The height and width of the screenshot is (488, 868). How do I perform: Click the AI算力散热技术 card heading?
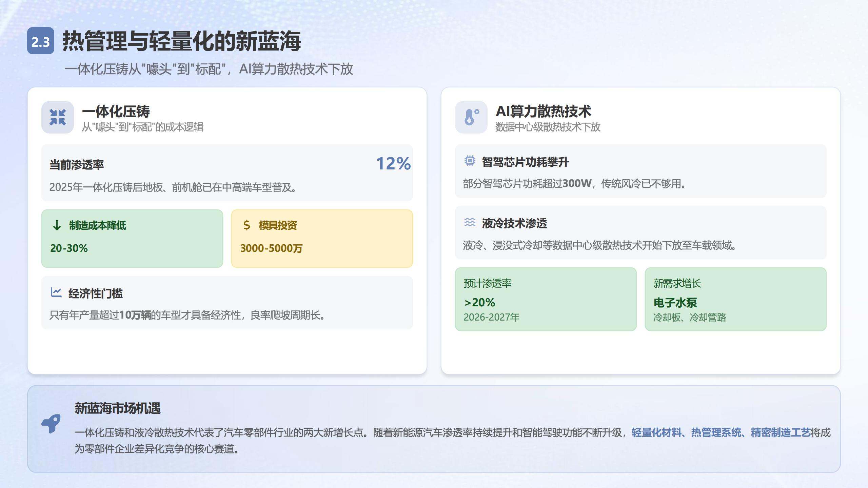pos(544,111)
